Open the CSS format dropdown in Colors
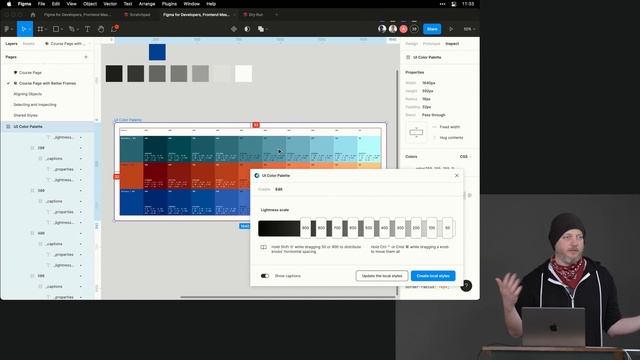The width and height of the screenshot is (640, 360). [x=465, y=157]
